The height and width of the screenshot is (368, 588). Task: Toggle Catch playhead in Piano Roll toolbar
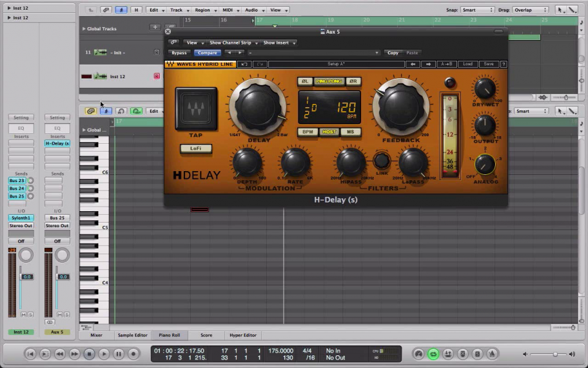[x=106, y=111]
